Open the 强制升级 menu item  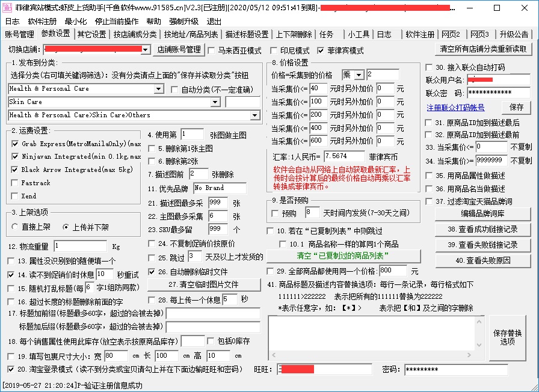click(184, 21)
